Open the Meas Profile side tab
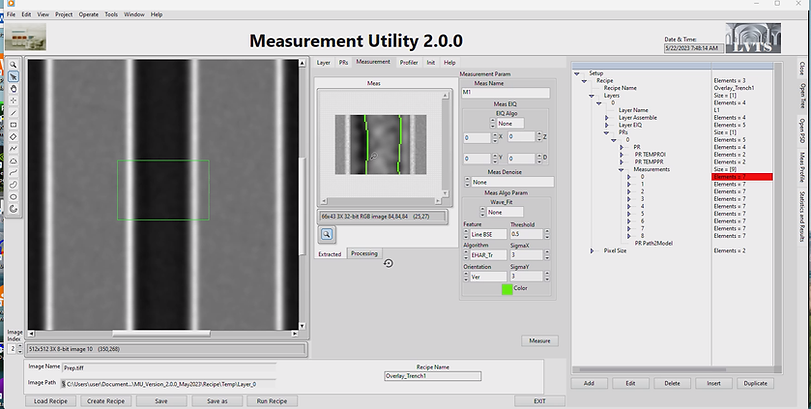 [802, 166]
